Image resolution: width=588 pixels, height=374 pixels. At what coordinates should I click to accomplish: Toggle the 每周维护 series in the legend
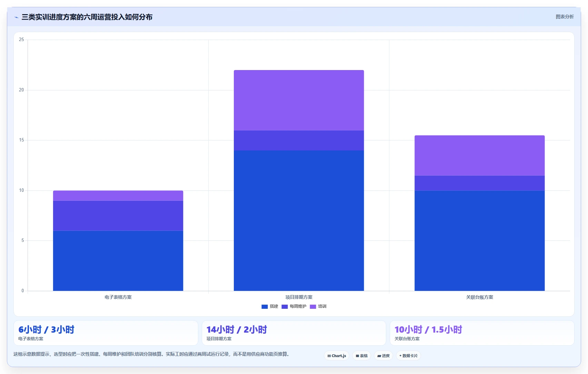(294, 306)
